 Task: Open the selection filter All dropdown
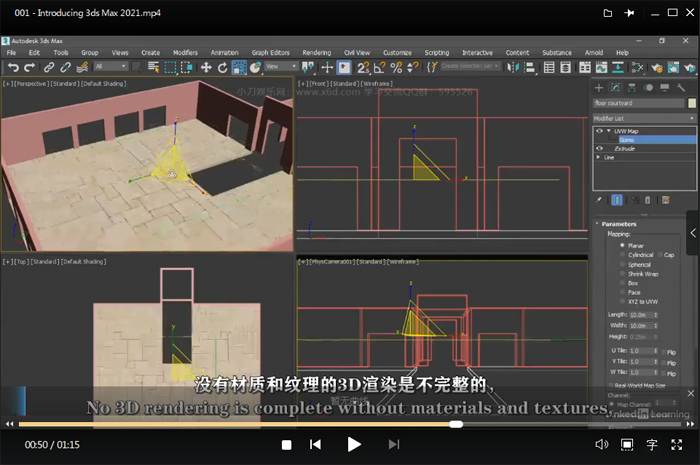coord(111,67)
